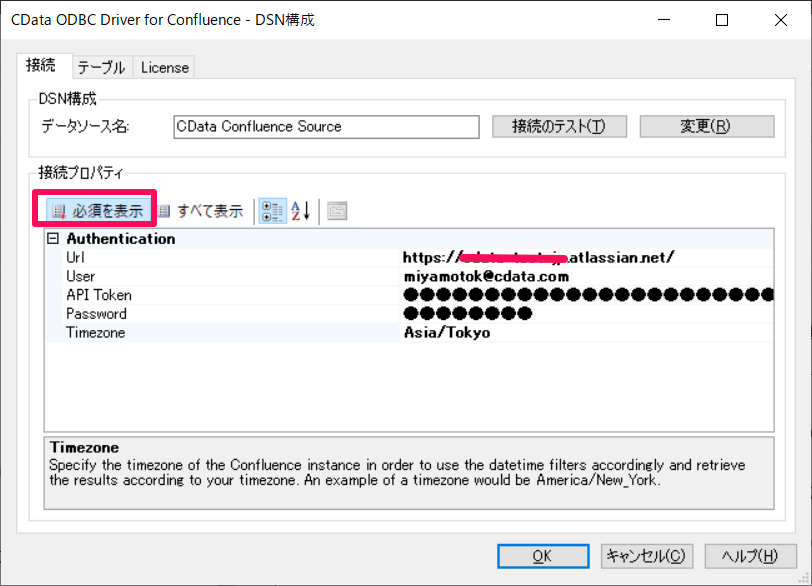Click the property pages icon in toolbar

click(337, 211)
